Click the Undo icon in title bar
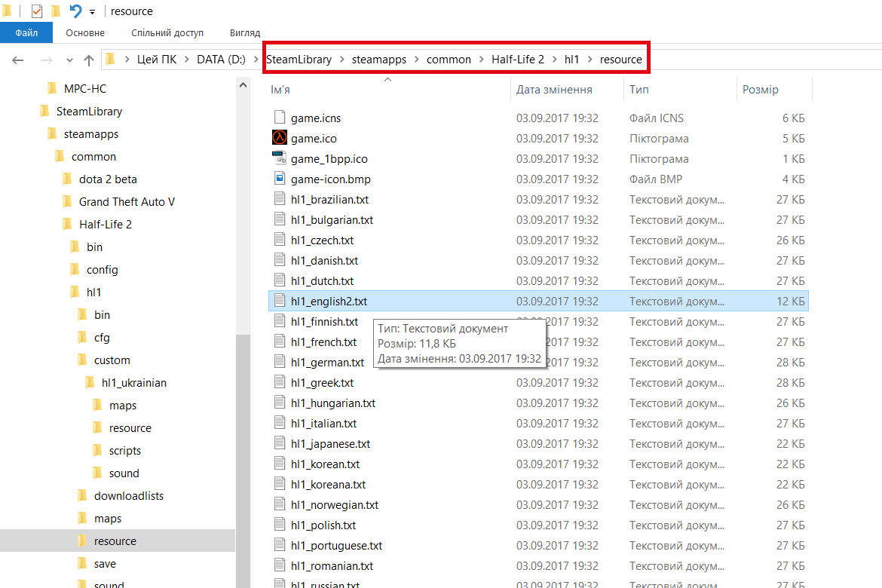The height and width of the screenshot is (588, 882). pos(76,11)
